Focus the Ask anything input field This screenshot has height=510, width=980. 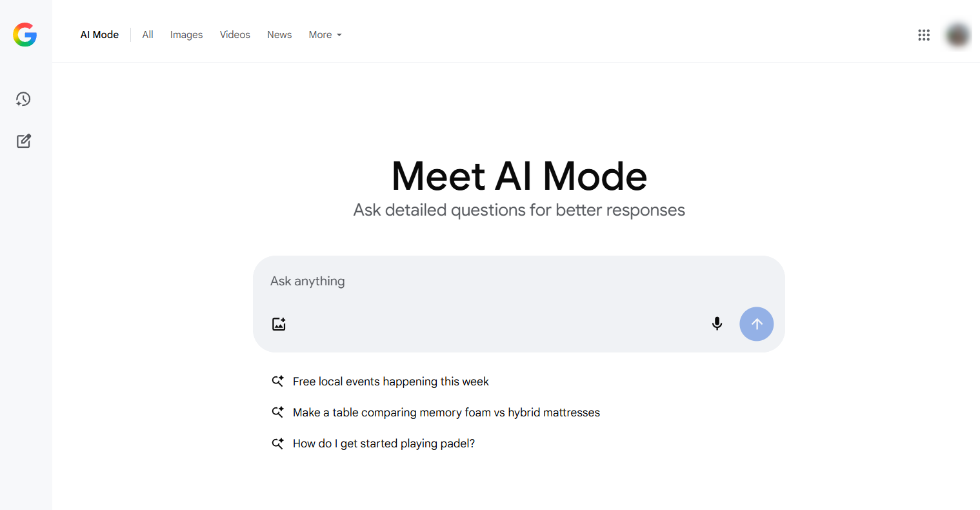click(519, 281)
